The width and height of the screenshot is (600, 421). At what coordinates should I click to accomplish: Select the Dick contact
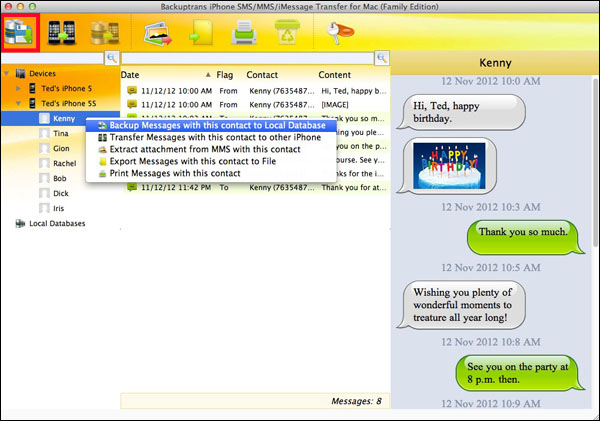[60, 193]
